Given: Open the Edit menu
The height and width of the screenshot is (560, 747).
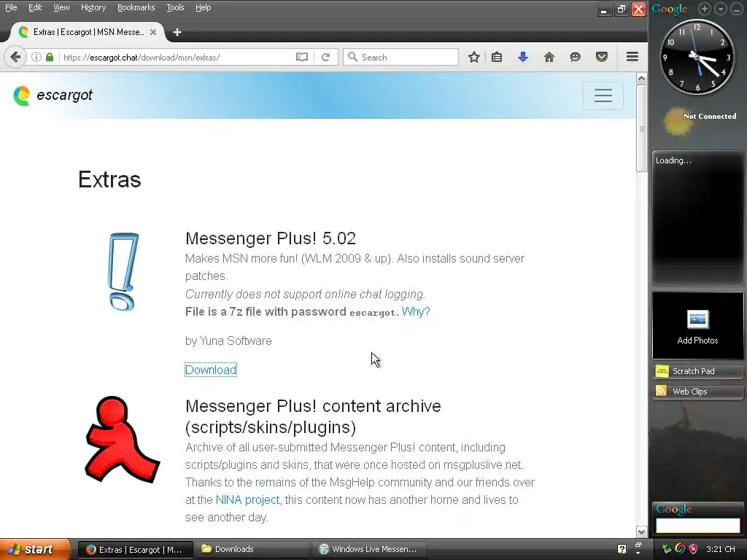Looking at the screenshot, I should tap(35, 7).
